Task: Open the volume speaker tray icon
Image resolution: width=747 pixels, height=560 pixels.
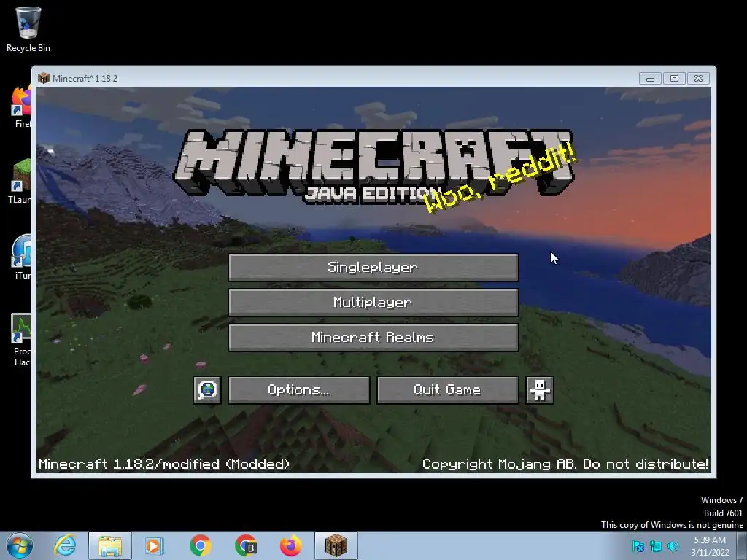Action: click(x=673, y=546)
